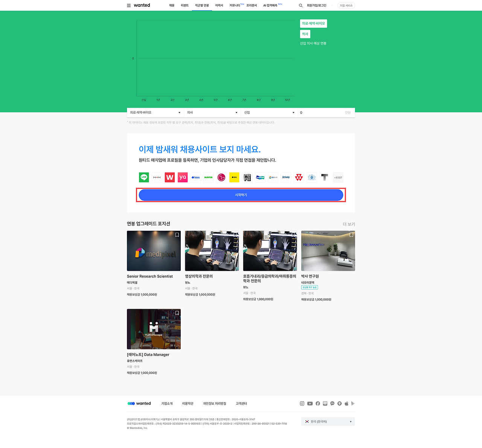Open the 기업소개 footer link
Screen dimensions: 482x448
[x=167, y=404]
